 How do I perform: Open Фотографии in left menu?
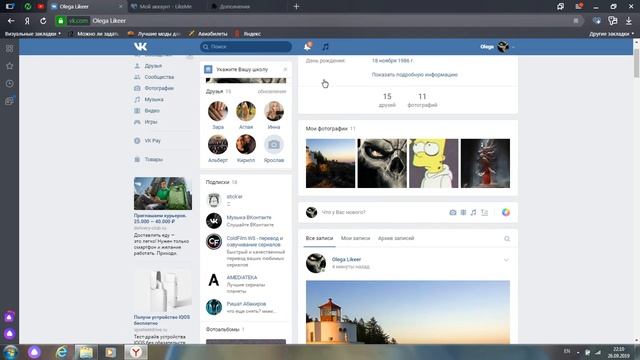[159, 88]
